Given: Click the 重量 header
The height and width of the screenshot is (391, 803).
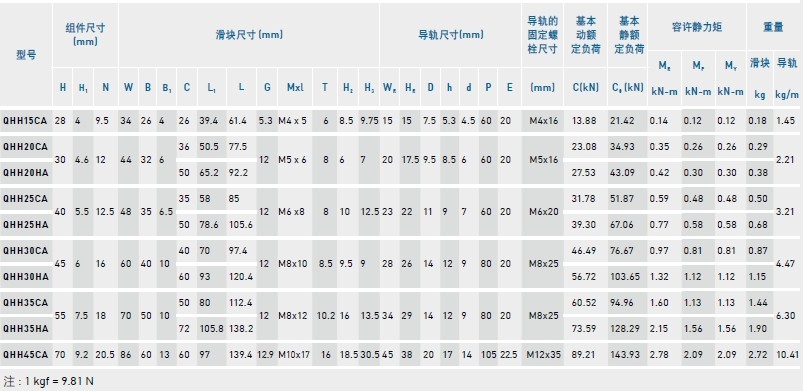Looking at the screenshot, I should click(x=773, y=27).
